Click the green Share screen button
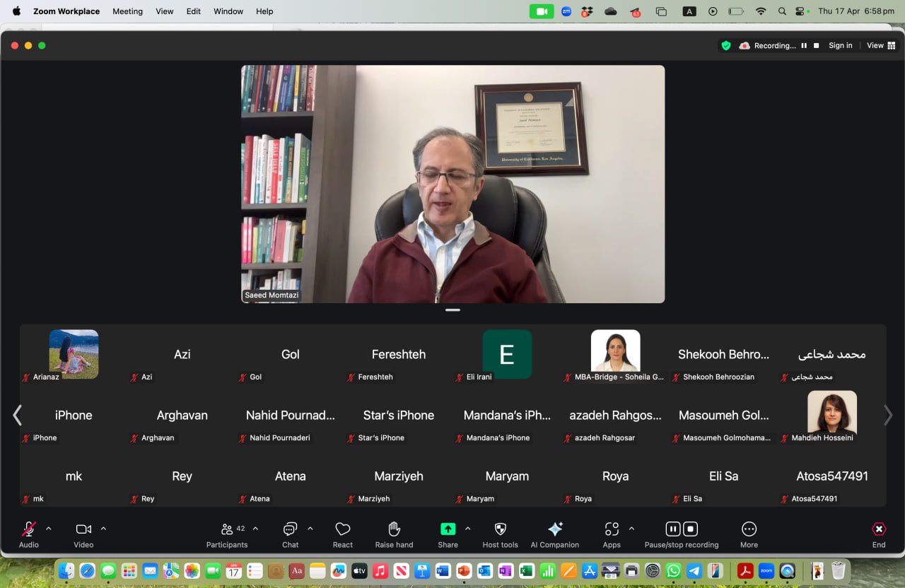 [x=448, y=529]
